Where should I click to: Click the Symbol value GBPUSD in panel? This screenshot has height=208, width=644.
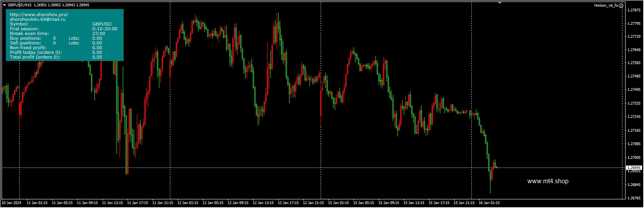pos(102,24)
